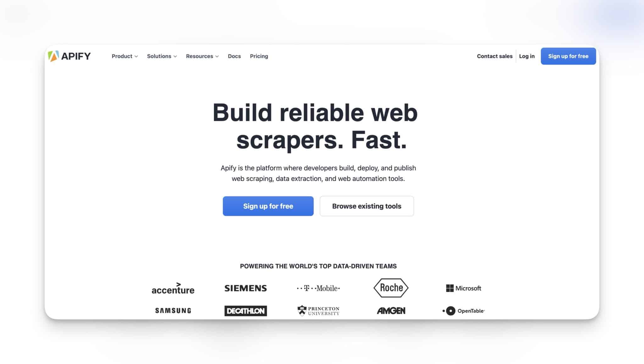Expand the Solutions dropdown menu
644x364 pixels.
(161, 56)
